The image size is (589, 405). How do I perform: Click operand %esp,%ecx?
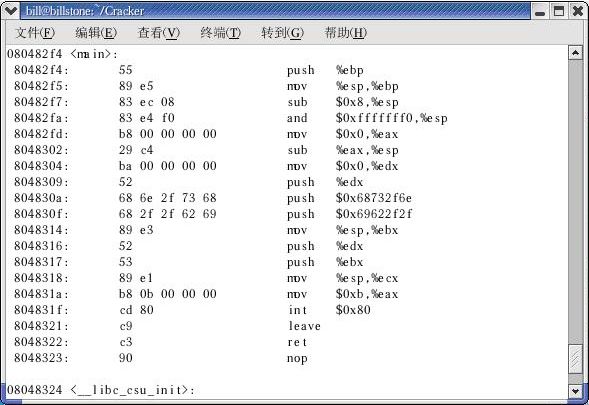click(367, 278)
